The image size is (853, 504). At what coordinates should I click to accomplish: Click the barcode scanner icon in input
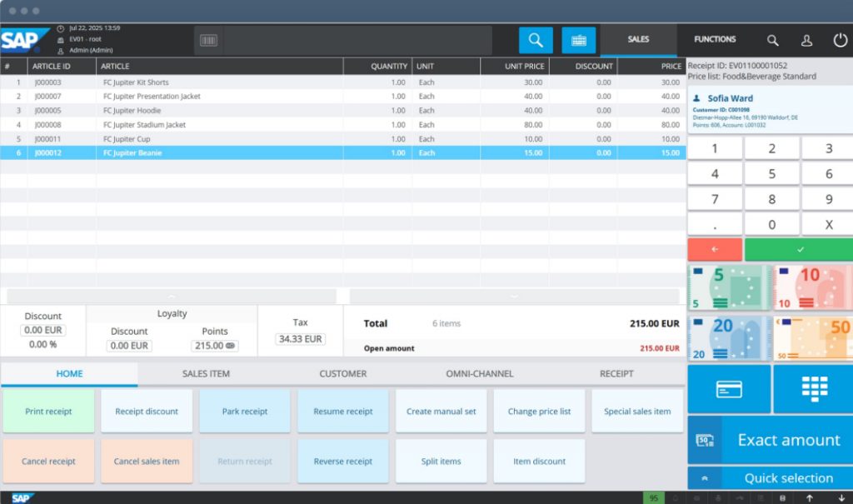[208, 40]
